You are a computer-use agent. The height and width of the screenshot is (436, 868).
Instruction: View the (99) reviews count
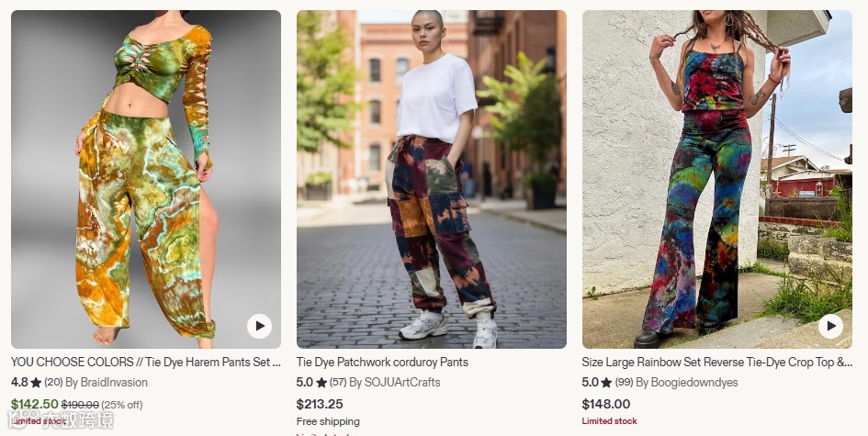[624, 383]
